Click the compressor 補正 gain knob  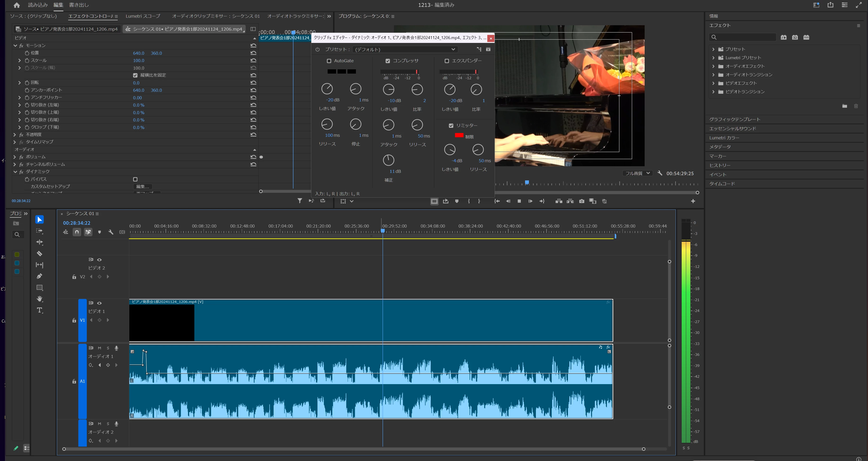[x=388, y=160]
